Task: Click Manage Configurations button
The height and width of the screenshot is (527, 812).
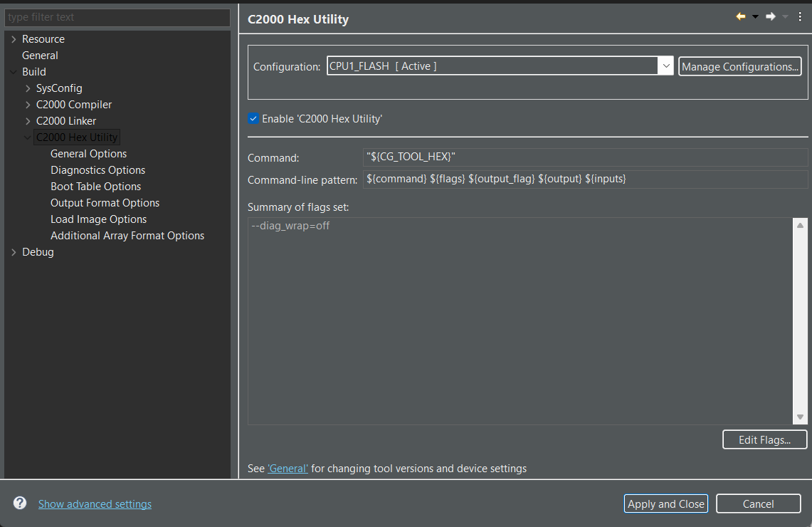Action: [x=740, y=66]
